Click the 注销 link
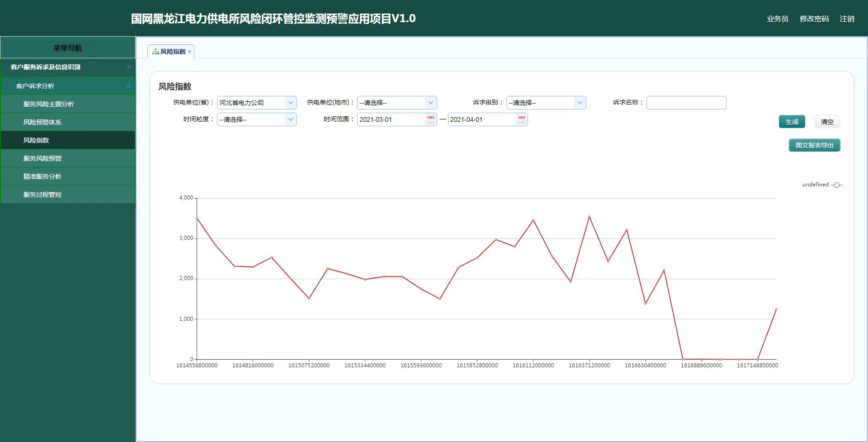The width and height of the screenshot is (868, 442). (847, 19)
